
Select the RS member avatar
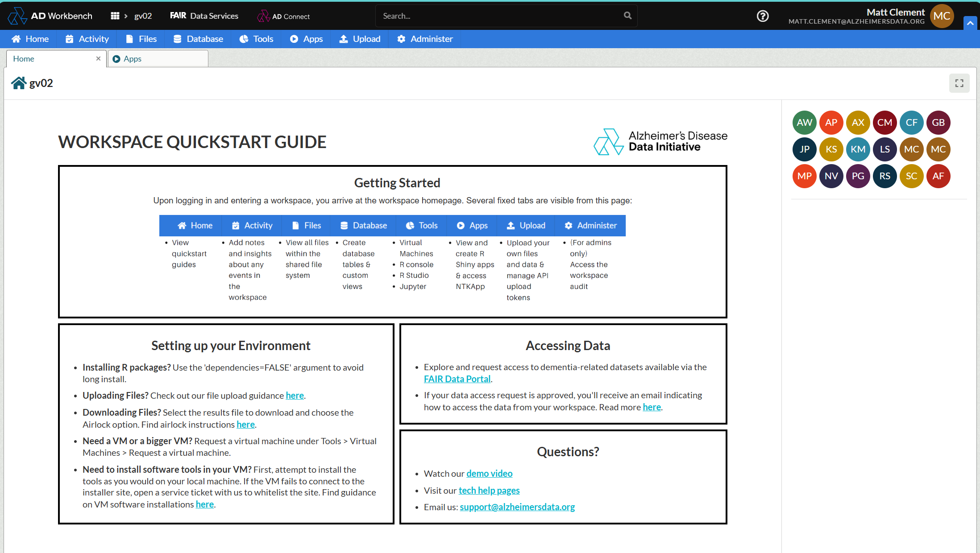click(884, 176)
